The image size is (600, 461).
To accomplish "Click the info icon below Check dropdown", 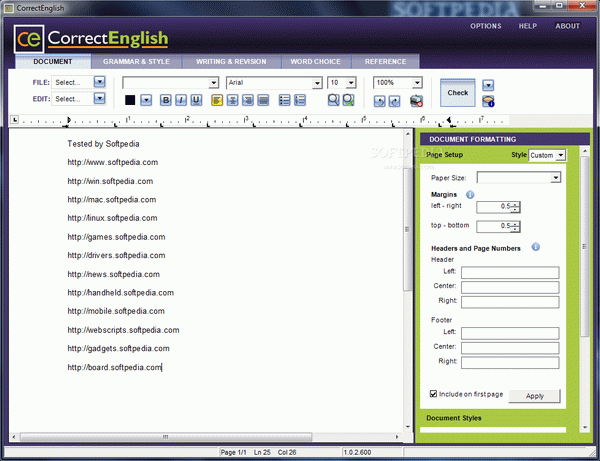I will coord(488,101).
